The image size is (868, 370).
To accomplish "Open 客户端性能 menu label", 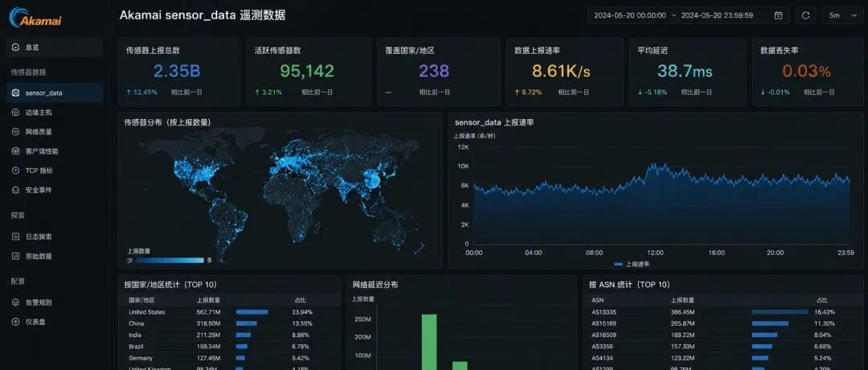I will (x=42, y=151).
